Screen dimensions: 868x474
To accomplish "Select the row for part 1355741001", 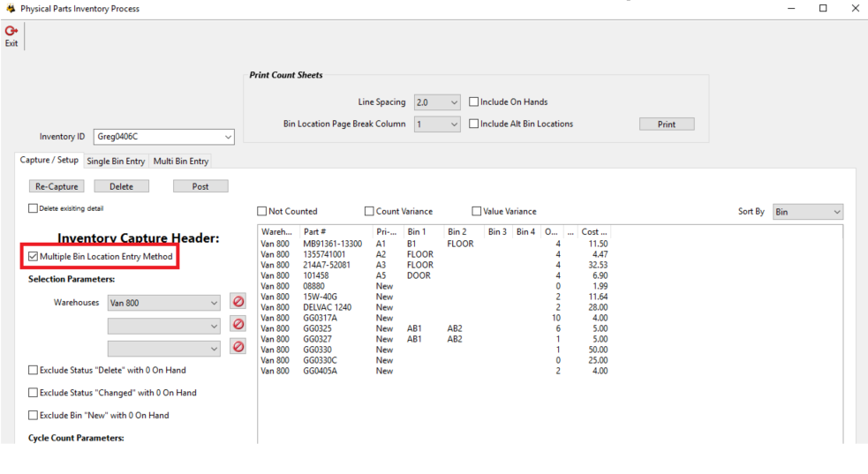I will tap(434, 254).
